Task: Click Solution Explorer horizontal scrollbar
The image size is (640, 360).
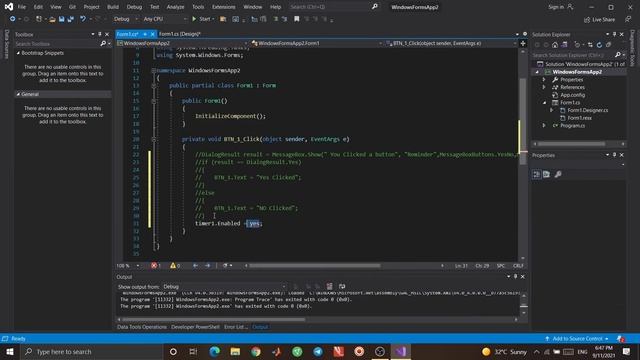Action: (x=571, y=144)
